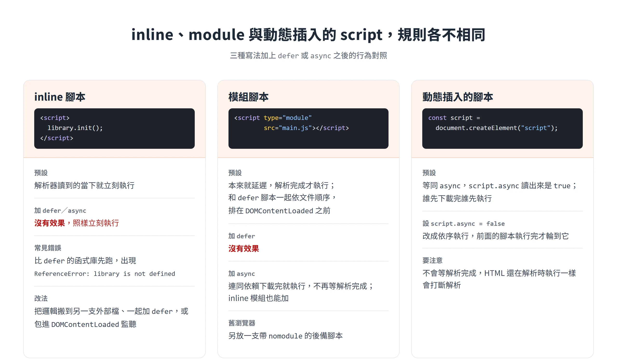The width and height of the screenshot is (617, 364).
Task: Click the code block with type="module"
Action: pyautogui.click(x=308, y=129)
